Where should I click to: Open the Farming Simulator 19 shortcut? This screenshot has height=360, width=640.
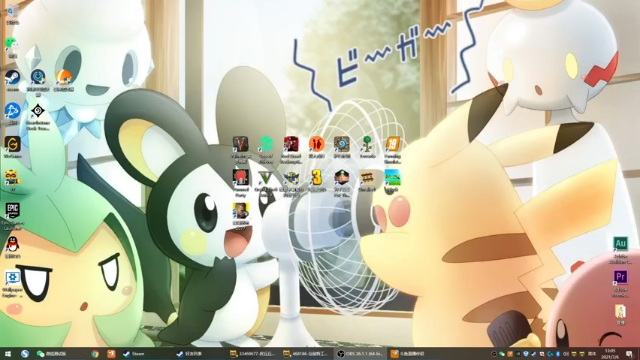point(392,149)
